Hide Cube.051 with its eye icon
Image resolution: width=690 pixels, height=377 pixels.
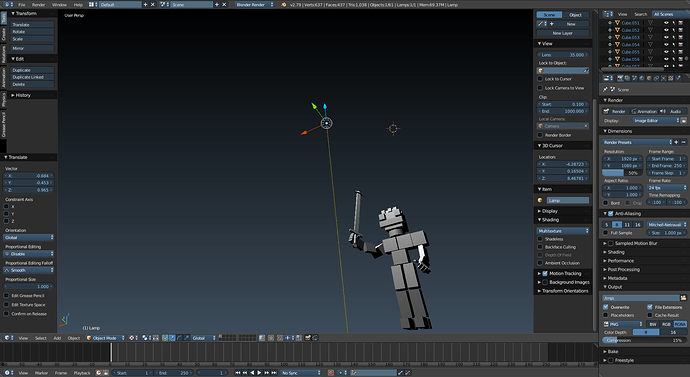(666, 23)
